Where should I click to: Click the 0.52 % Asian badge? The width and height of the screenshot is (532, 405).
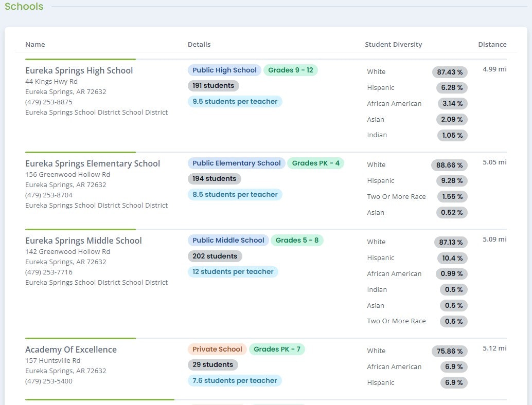coord(452,212)
